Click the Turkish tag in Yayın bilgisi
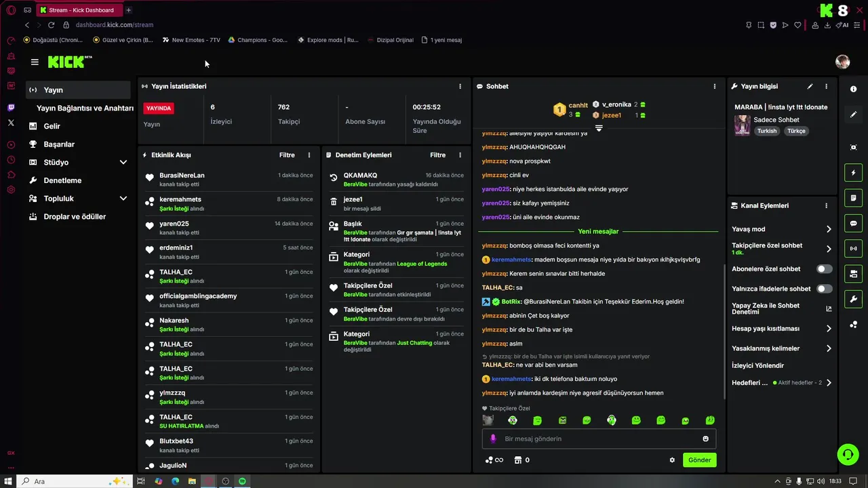The width and height of the screenshot is (868, 488). tap(767, 131)
